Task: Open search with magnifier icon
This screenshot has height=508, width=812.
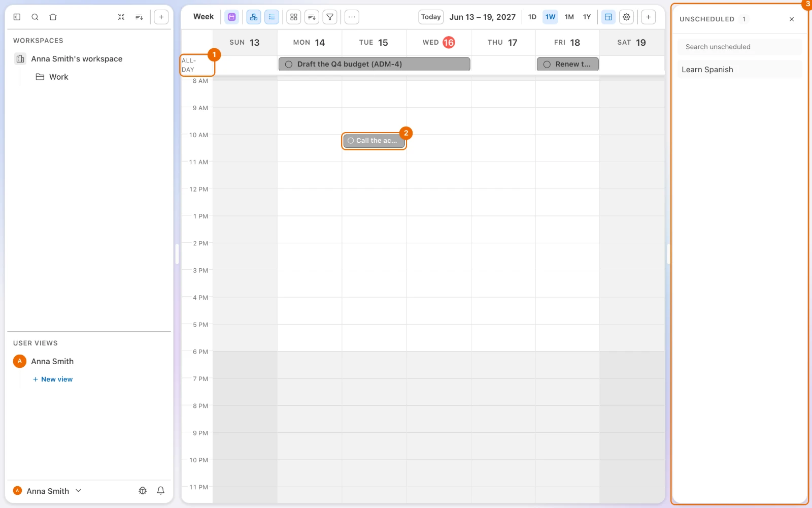Action: click(x=35, y=17)
